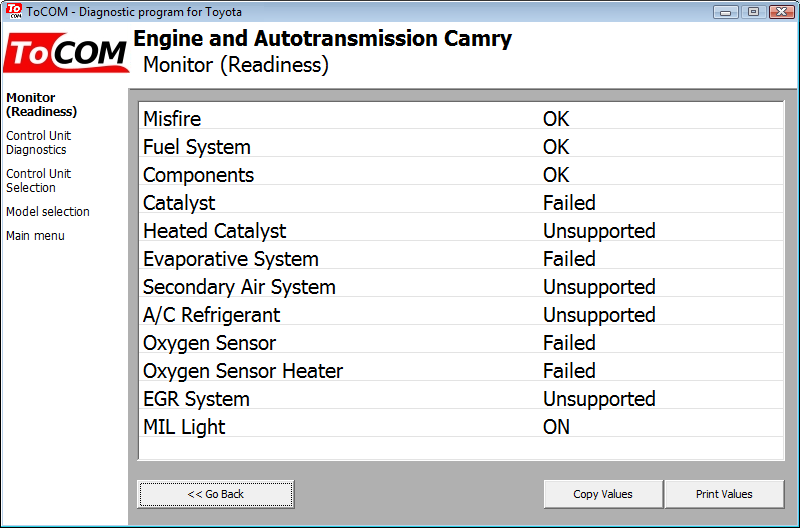The height and width of the screenshot is (528, 800).
Task: Click the OK value for Fuel System
Action: pyautogui.click(x=556, y=147)
